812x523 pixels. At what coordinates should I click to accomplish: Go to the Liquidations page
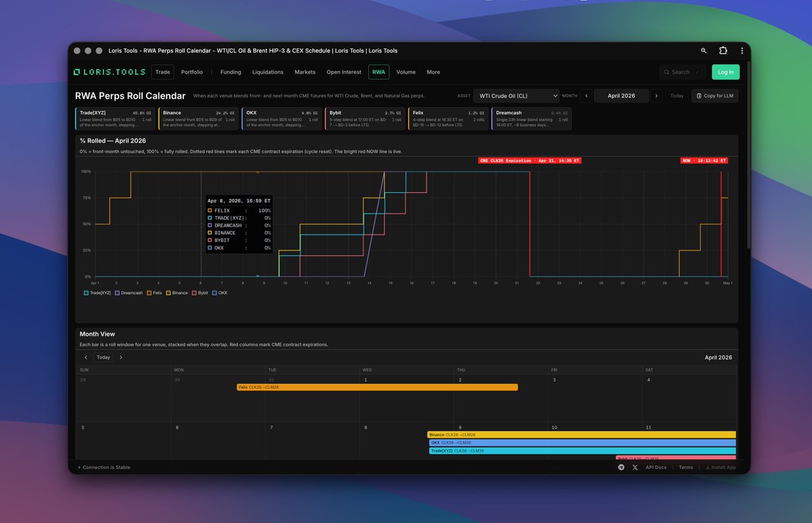(268, 72)
